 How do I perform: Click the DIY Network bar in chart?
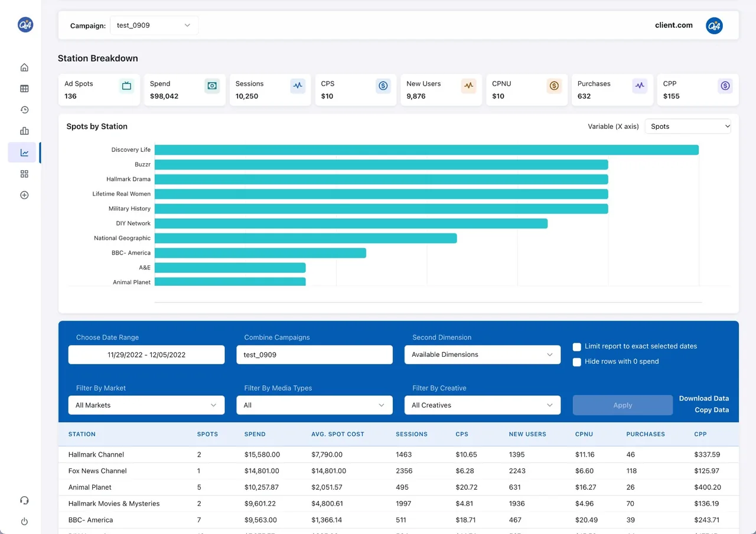pyautogui.click(x=351, y=223)
